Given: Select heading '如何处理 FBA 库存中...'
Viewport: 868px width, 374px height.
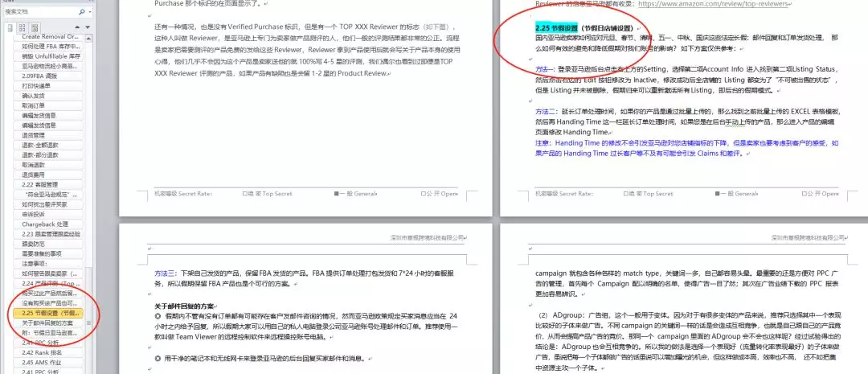Looking at the screenshot, I should pos(50,47).
